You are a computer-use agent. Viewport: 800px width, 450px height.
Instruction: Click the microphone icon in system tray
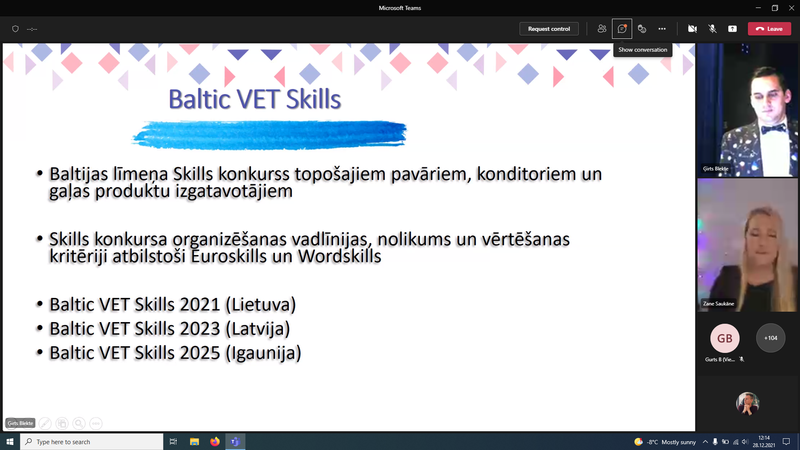coord(715,442)
